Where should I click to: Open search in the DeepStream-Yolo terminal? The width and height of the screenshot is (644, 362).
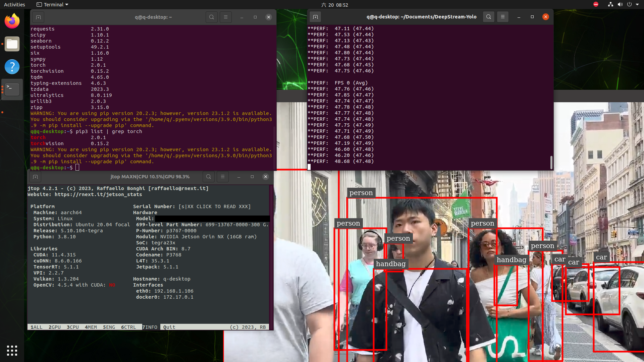click(488, 16)
